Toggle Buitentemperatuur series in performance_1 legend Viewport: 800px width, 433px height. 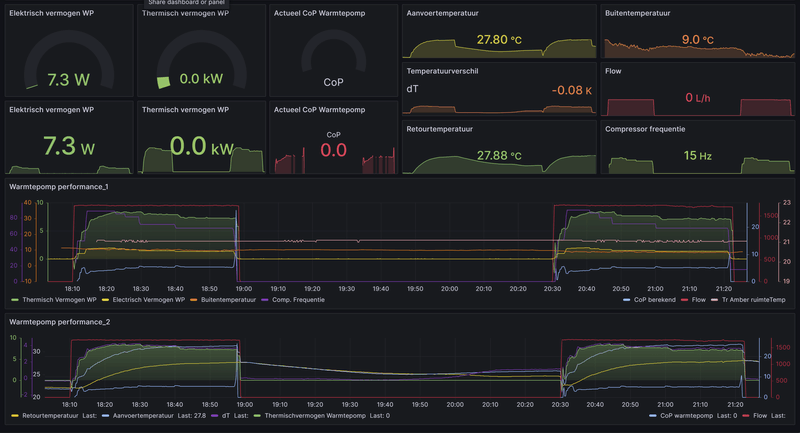(228, 300)
